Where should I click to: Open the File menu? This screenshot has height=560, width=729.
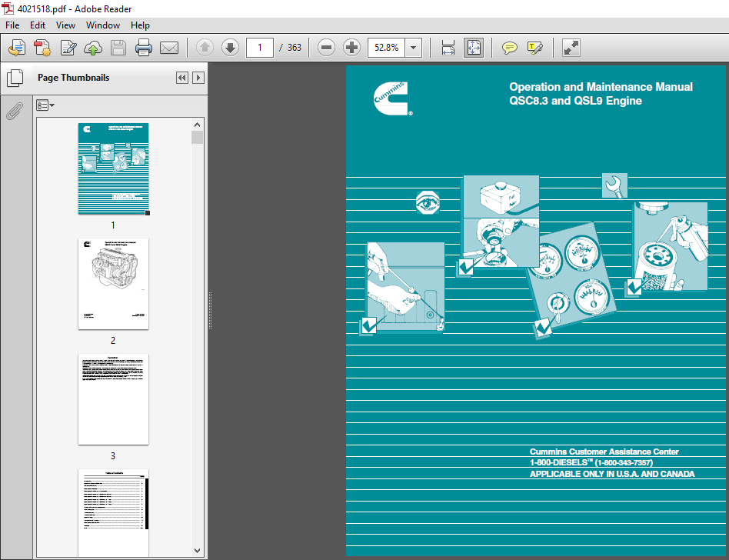click(12, 25)
